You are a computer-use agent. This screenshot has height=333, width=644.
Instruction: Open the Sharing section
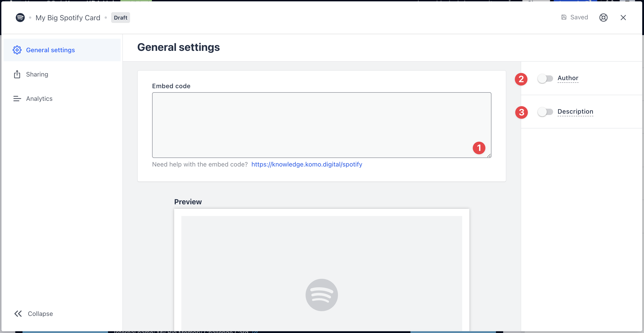[x=37, y=74]
